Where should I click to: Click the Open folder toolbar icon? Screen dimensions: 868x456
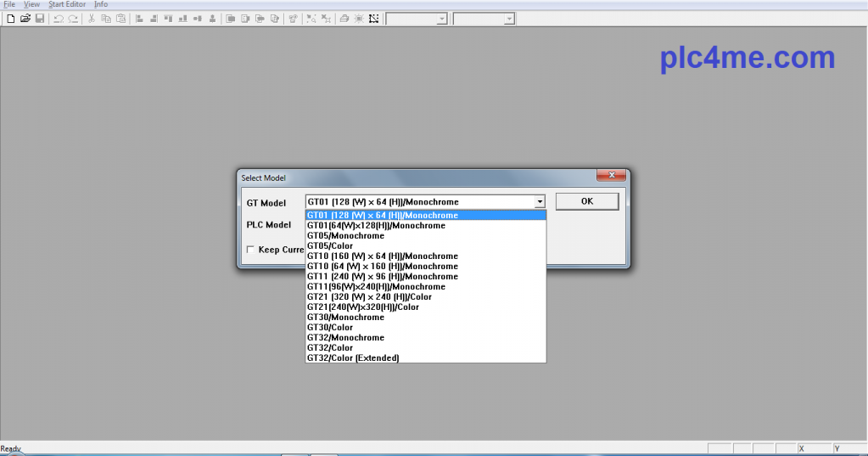[25, 19]
